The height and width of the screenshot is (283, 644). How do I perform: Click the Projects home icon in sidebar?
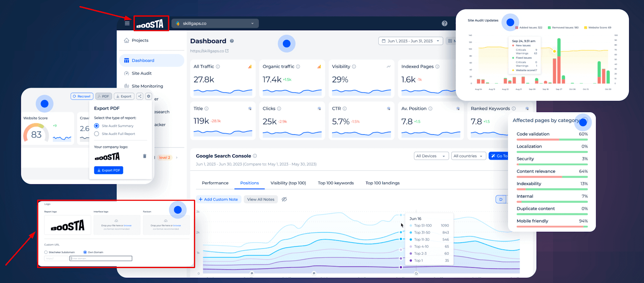tap(127, 40)
